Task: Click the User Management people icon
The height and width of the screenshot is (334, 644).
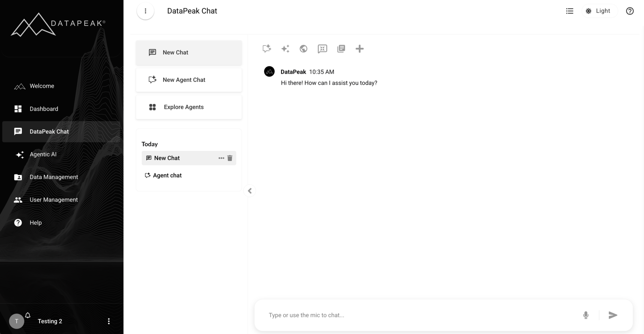Action: point(18,200)
